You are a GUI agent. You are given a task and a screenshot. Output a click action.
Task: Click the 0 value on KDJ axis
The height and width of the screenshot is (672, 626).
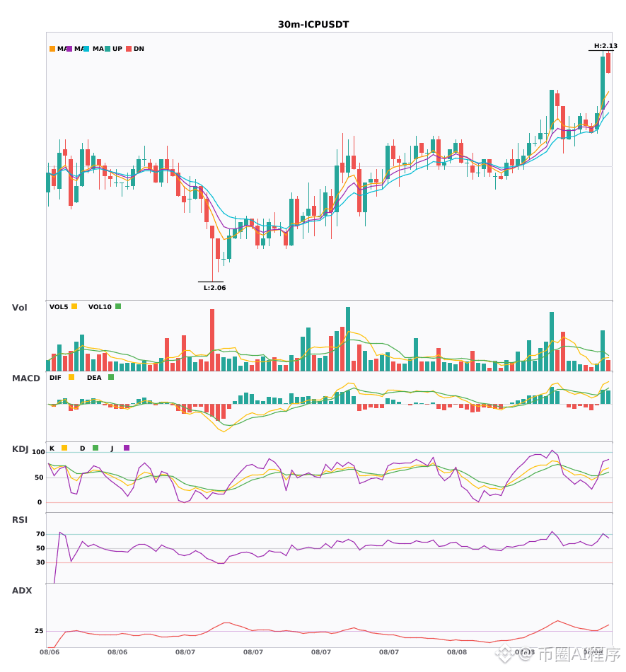coord(40,502)
